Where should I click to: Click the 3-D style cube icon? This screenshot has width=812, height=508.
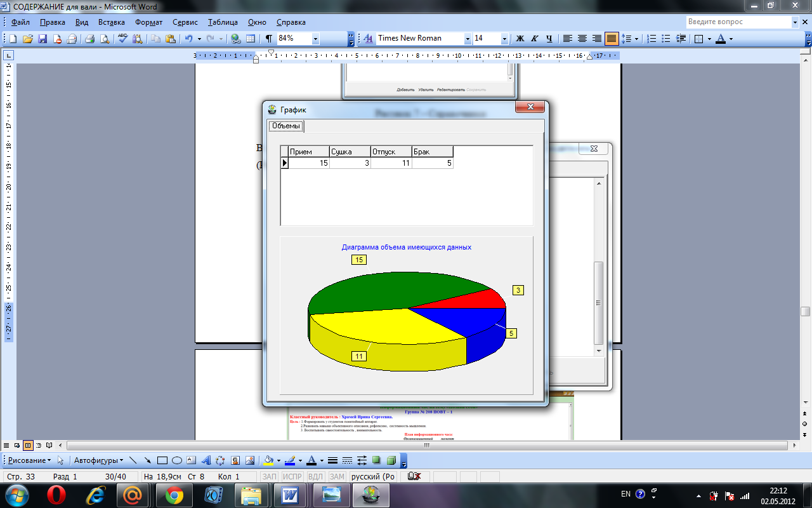391,460
